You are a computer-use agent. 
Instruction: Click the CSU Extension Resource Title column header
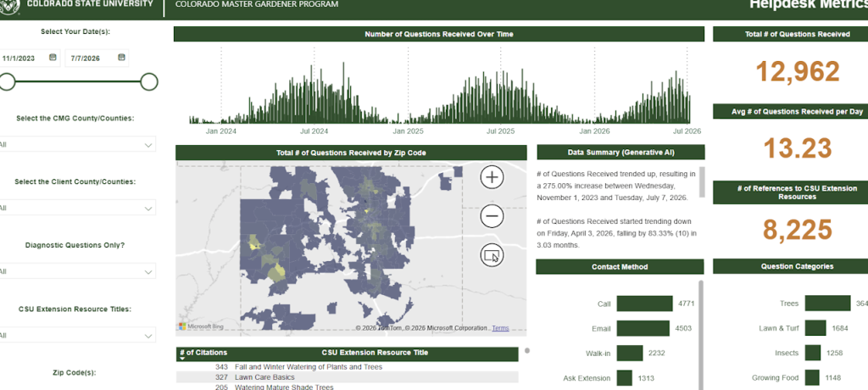pos(375,353)
